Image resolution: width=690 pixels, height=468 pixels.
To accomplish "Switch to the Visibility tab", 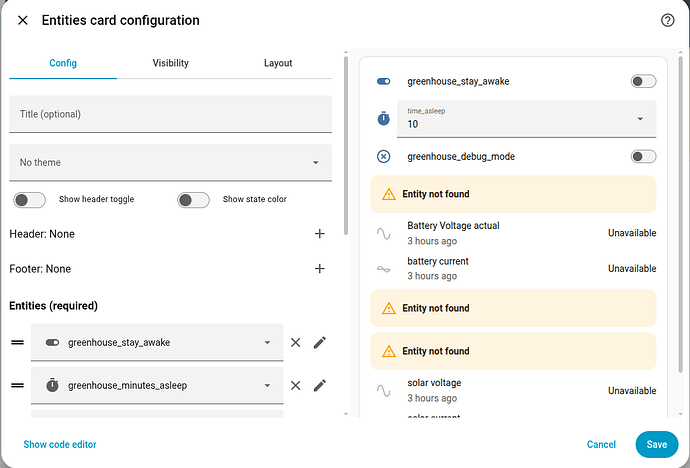I will pyautogui.click(x=171, y=63).
